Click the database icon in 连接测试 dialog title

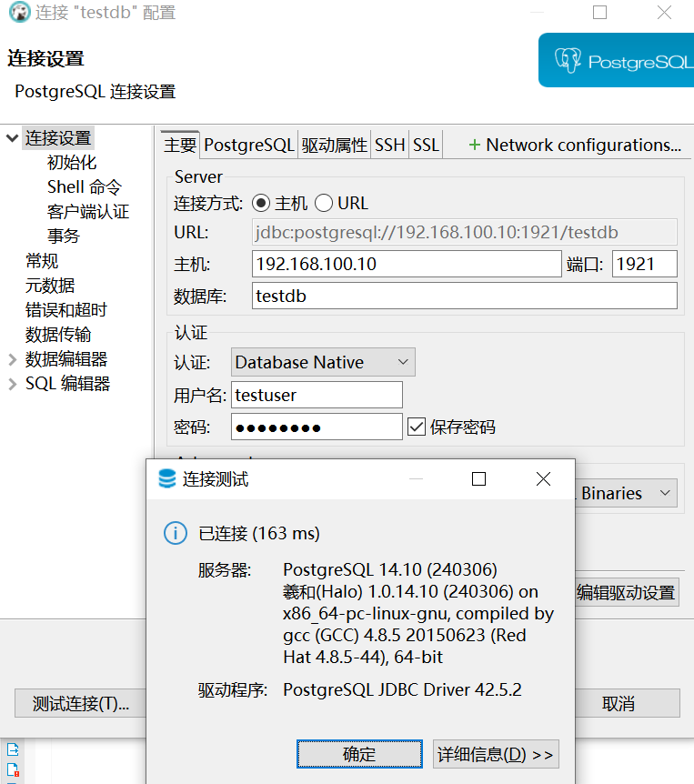(167, 478)
